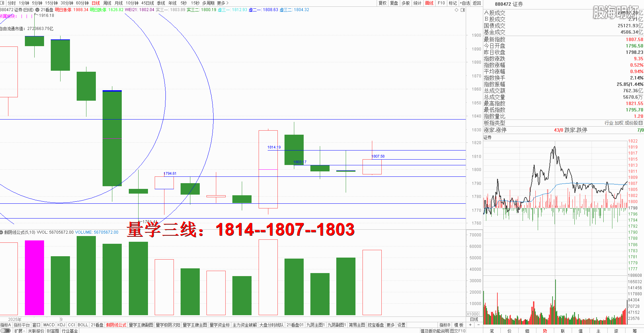The height and width of the screenshot is (333, 644).
Task: Select the 假阴线公式 indicator tab
Action: [x=116, y=325]
